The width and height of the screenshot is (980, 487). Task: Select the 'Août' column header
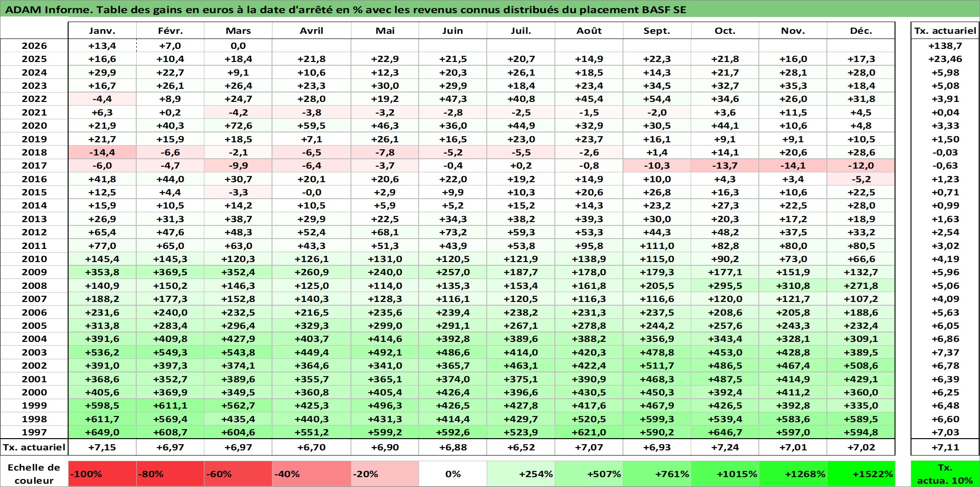pyautogui.click(x=589, y=31)
